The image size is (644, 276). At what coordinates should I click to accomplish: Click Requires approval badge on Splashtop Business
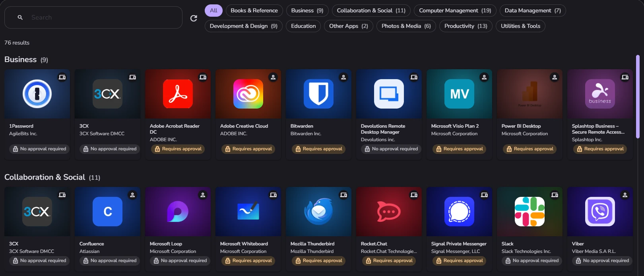600,149
